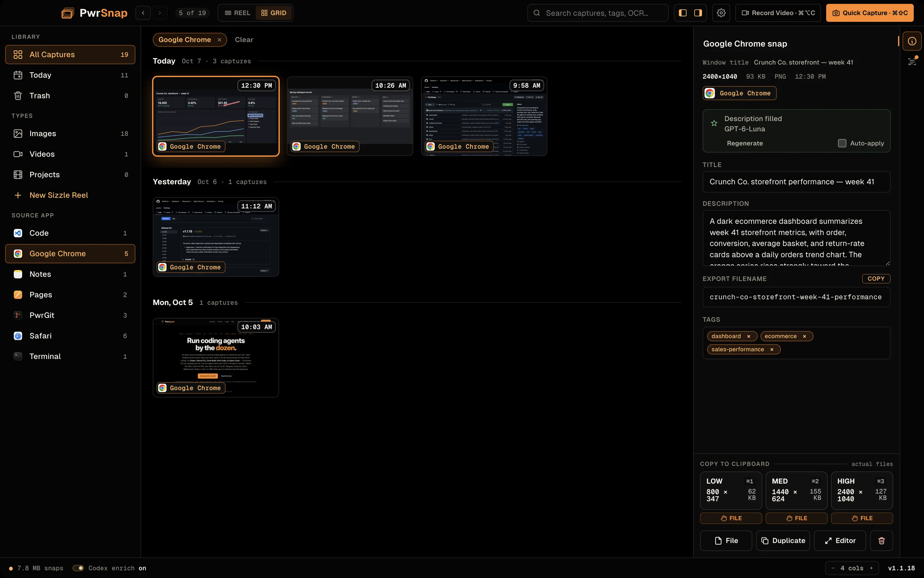Go to next capture arrow
The width and height of the screenshot is (924, 578).
tap(160, 13)
